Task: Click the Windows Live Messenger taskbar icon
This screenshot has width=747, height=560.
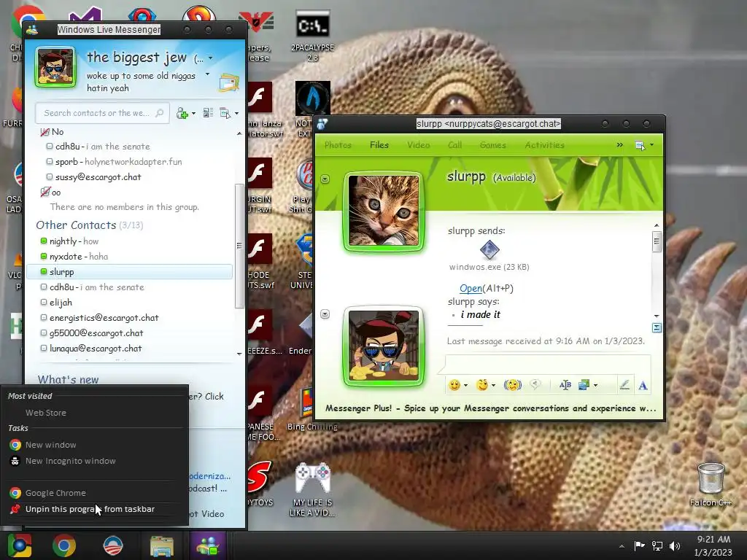Action: click(x=208, y=545)
